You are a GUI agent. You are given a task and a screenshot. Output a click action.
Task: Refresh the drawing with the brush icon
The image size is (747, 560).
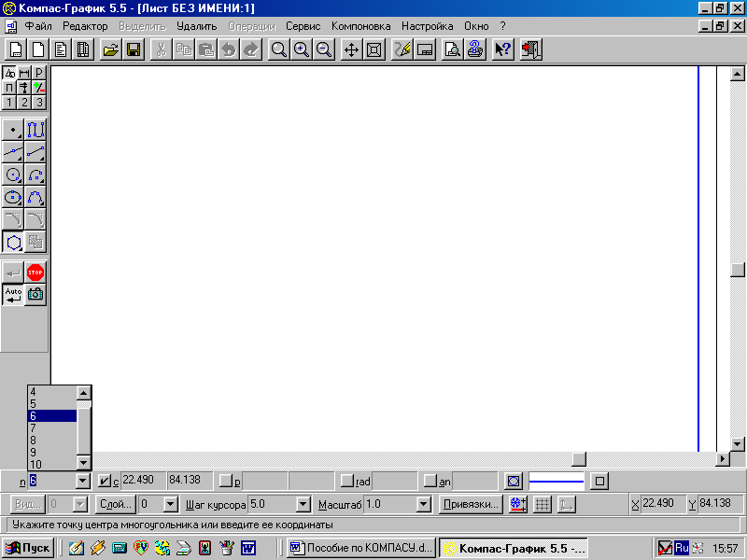click(402, 49)
